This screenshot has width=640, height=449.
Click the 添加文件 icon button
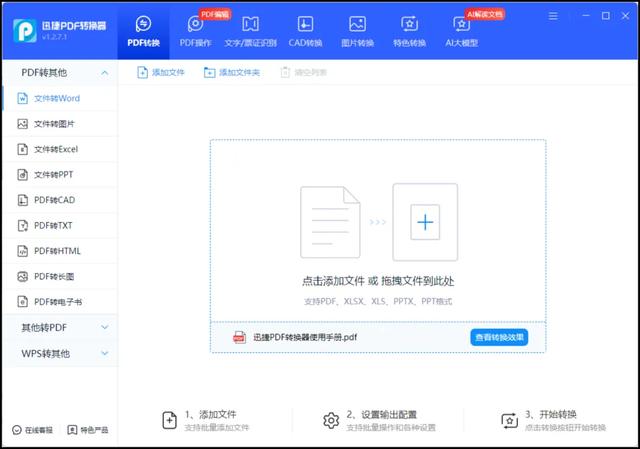(160, 73)
